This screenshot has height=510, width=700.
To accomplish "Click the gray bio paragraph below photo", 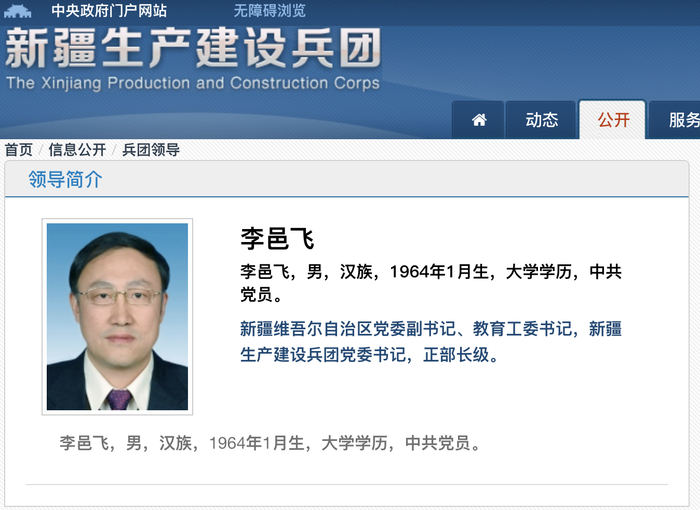I will pyautogui.click(x=270, y=443).
